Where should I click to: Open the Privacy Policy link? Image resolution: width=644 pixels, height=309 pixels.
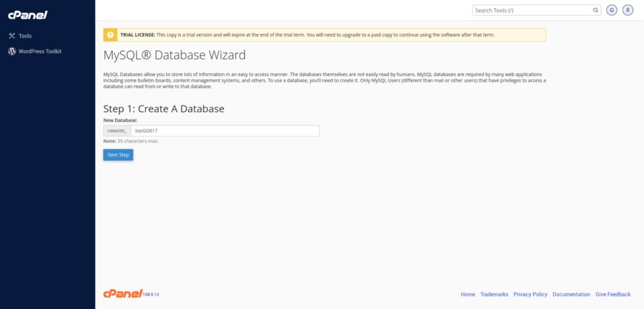coord(530,294)
